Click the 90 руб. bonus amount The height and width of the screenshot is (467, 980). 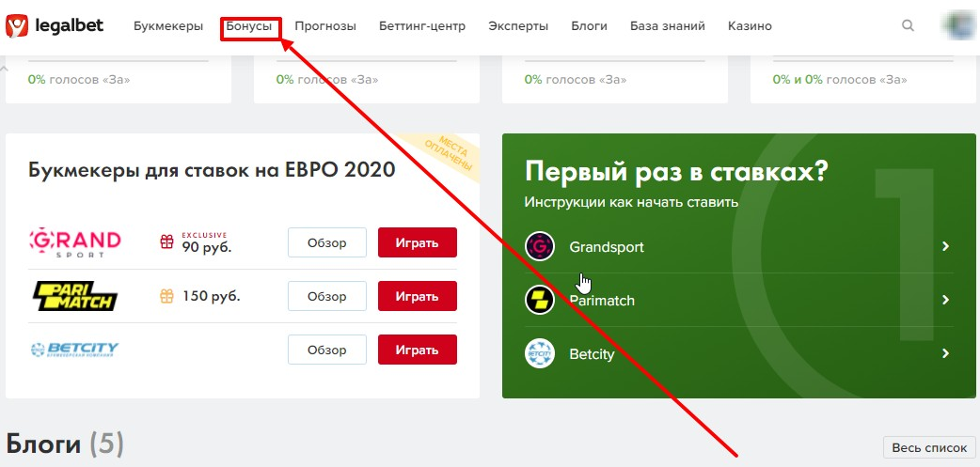click(x=207, y=247)
